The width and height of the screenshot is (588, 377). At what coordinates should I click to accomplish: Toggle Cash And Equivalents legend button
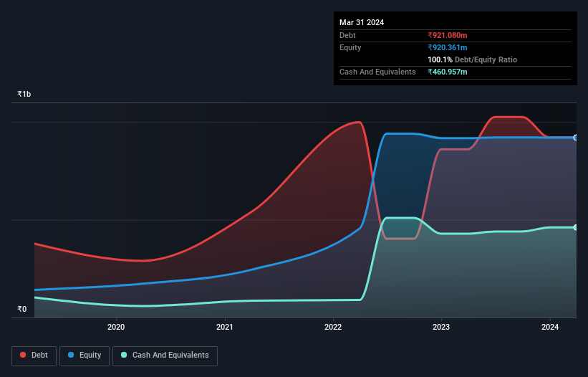point(165,355)
